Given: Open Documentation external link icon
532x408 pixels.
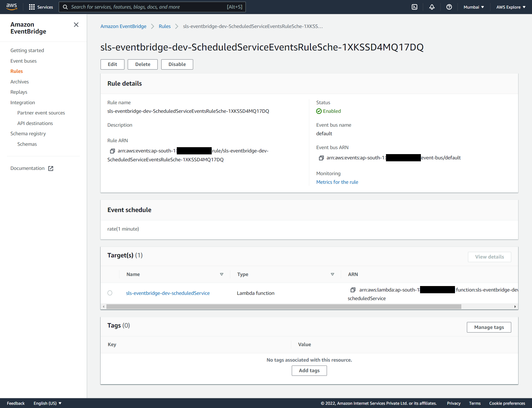Looking at the screenshot, I should click(51, 169).
